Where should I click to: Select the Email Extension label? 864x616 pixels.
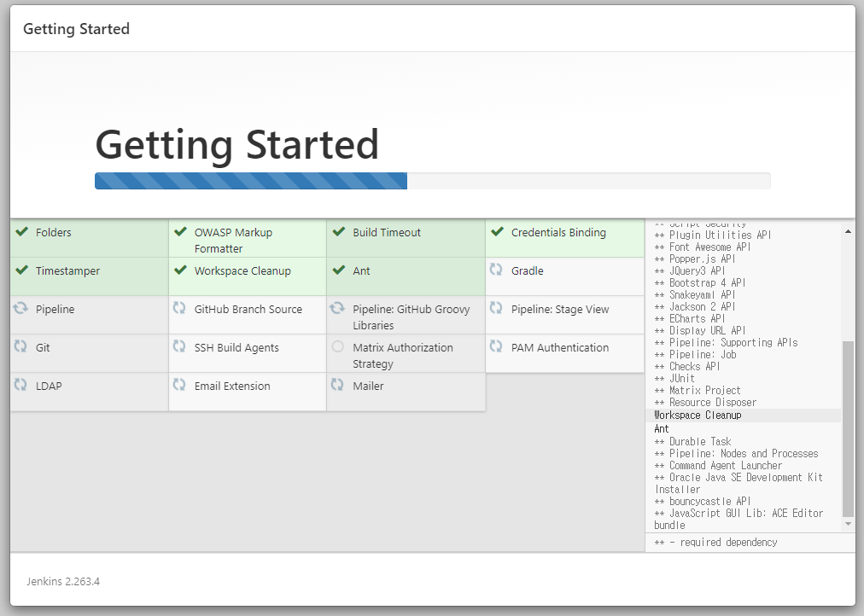232,386
